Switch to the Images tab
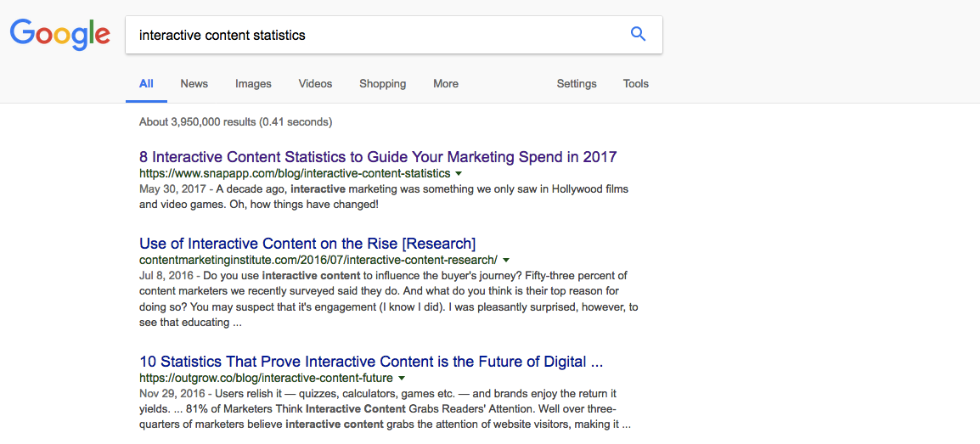The image size is (980, 444). (253, 84)
